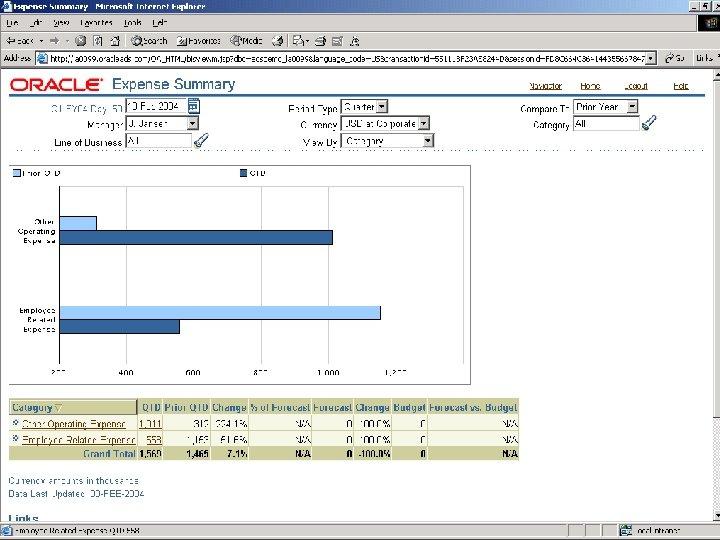The height and width of the screenshot is (540, 720).
Task: Go to browser home page icon
Action: (115, 41)
